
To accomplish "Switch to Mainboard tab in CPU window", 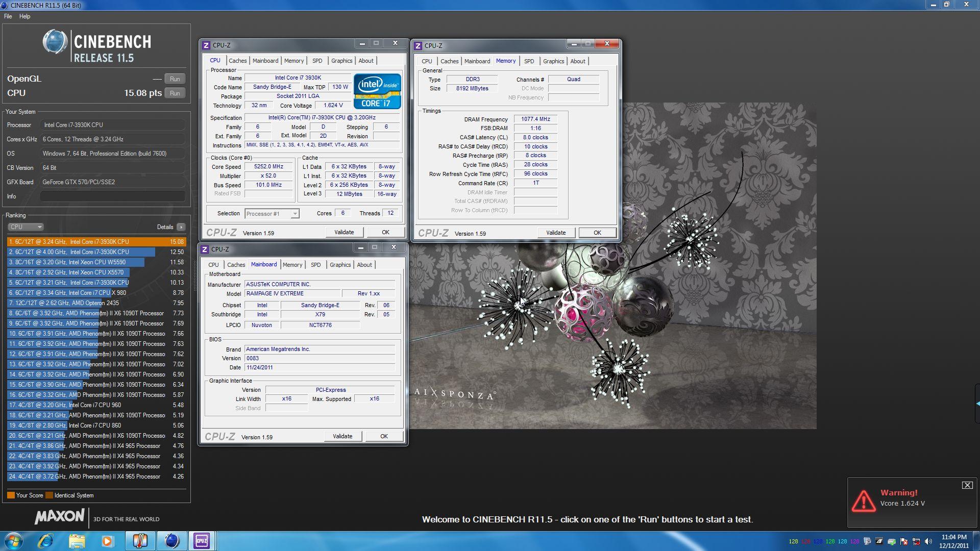I will click(x=265, y=61).
